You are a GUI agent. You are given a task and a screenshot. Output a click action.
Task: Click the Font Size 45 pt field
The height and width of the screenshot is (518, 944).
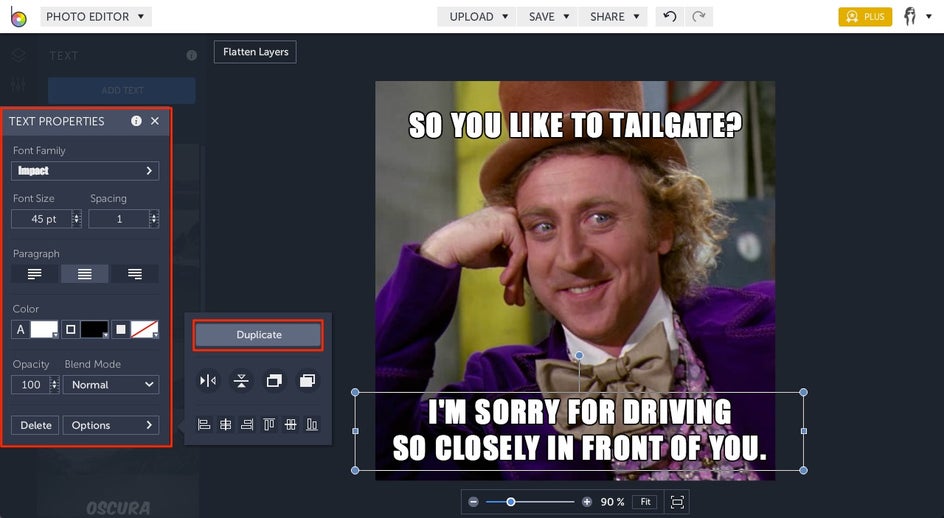[41, 219]
